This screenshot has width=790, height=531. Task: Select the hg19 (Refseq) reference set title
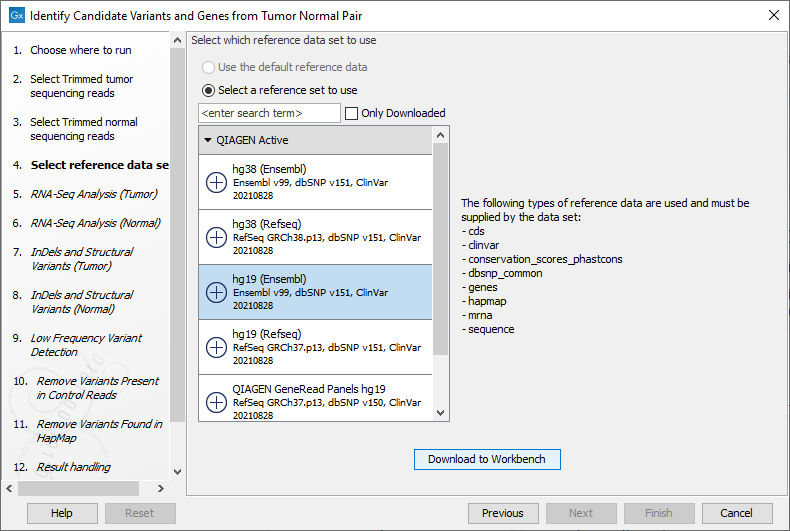(267, 334)
